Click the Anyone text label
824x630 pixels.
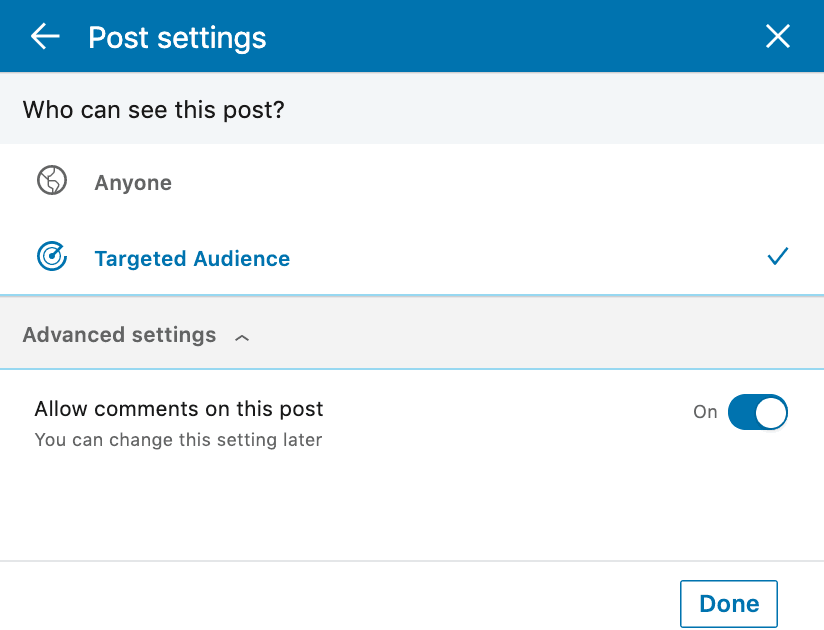(x=133, y=183)
